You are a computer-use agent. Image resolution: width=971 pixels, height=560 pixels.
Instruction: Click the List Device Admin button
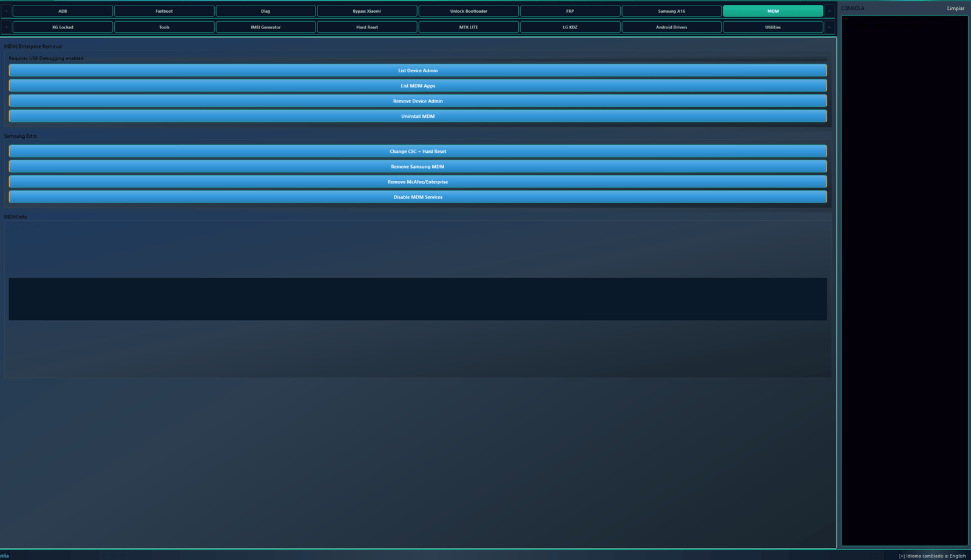pyautogui.click(x=418, y=70)
